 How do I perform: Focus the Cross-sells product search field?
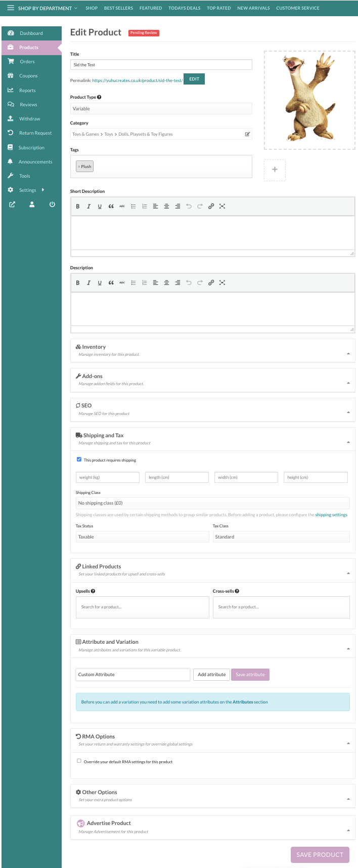pos(281,607)
